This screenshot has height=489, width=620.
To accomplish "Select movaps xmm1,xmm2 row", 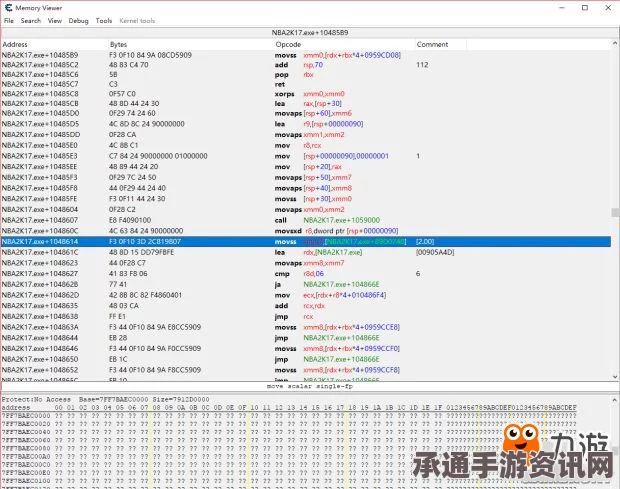I will tap(306, 135).
